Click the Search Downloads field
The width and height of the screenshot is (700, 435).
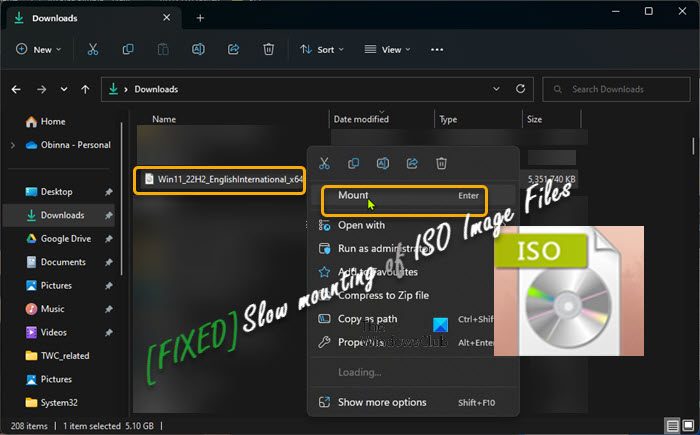[616, 89]
